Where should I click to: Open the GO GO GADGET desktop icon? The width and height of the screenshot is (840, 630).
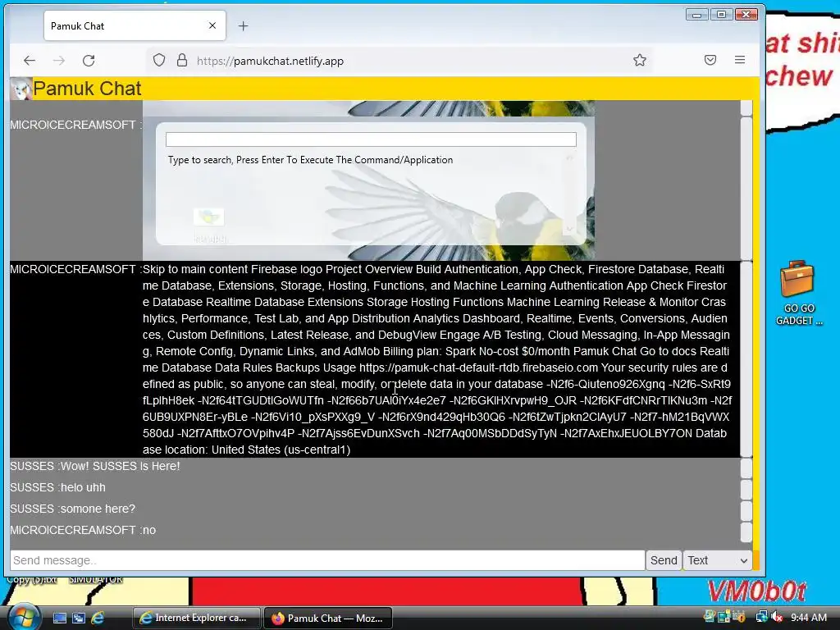798,294
